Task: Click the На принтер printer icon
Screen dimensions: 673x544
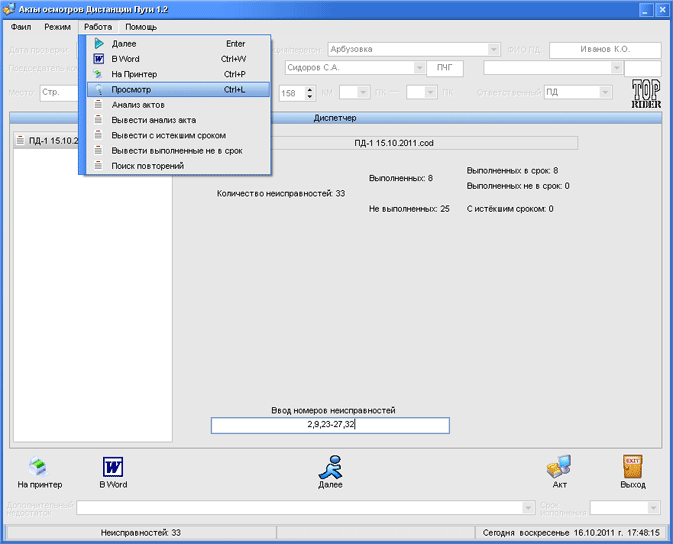Action: tap(39, 466)
